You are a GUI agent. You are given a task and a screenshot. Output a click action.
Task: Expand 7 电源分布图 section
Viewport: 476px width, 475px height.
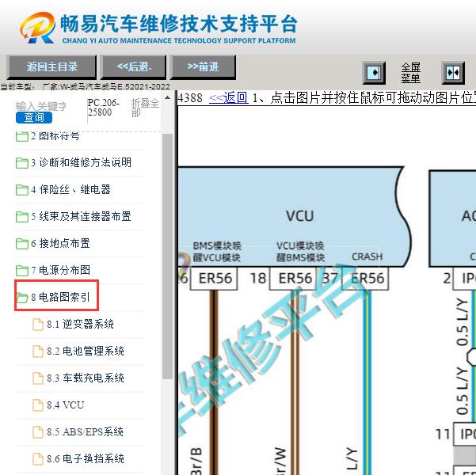(x=60, y=270)
